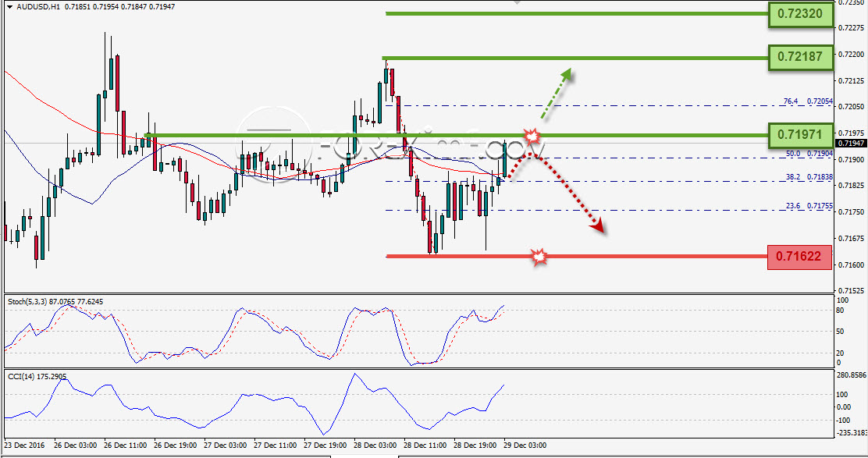Click the 80 level on the Stochastic scale
Viewport: 868px width, 458px height.
coord(840,311)
